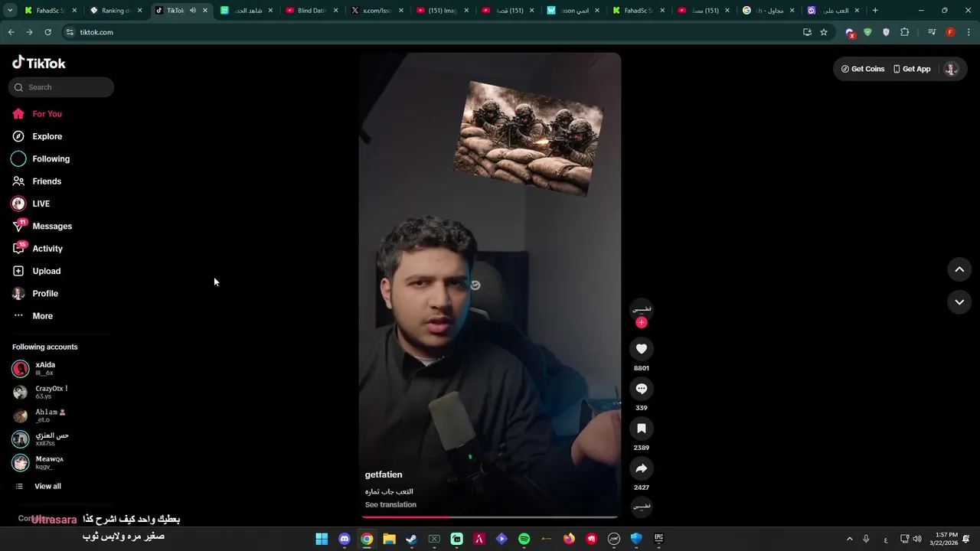Open the Following accounts heading
The image size is (980, 551).
tap(45, 347)
